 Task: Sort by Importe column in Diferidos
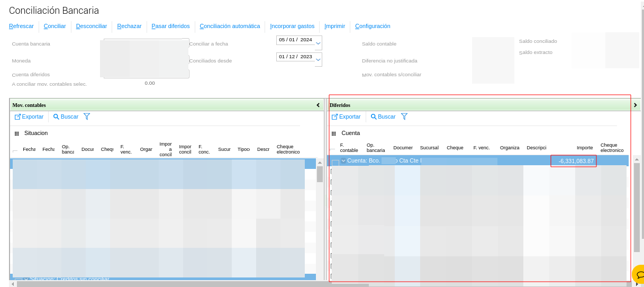coord(585,148)
